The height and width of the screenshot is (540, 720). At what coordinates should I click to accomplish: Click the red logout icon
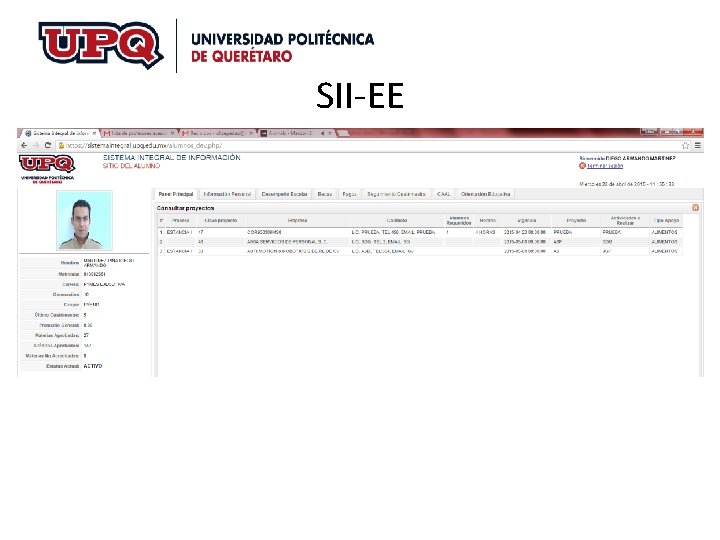pos(582,166)
